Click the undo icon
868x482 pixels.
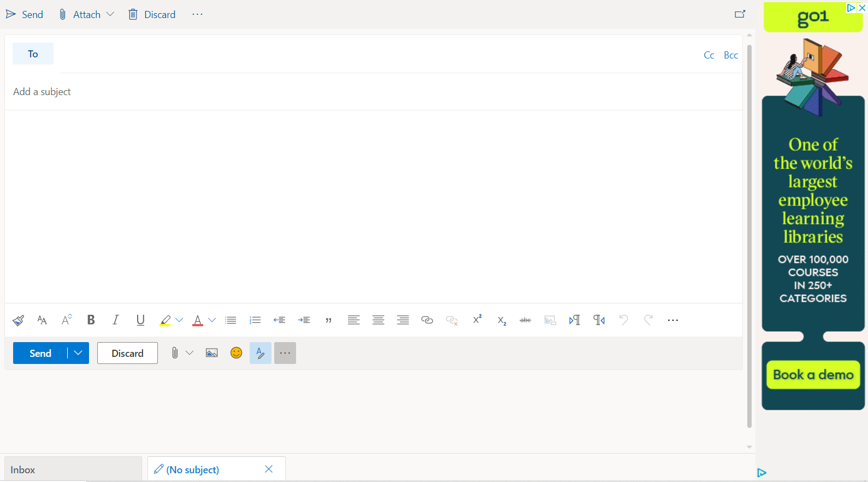pos(624,320)
